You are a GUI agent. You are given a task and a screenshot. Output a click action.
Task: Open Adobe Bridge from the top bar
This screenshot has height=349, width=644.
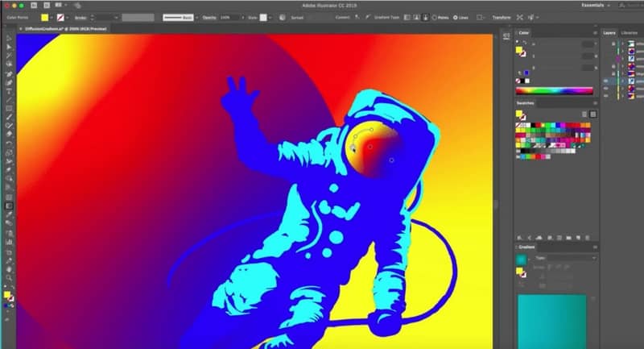pyautogui.click(x=35, y=6)
